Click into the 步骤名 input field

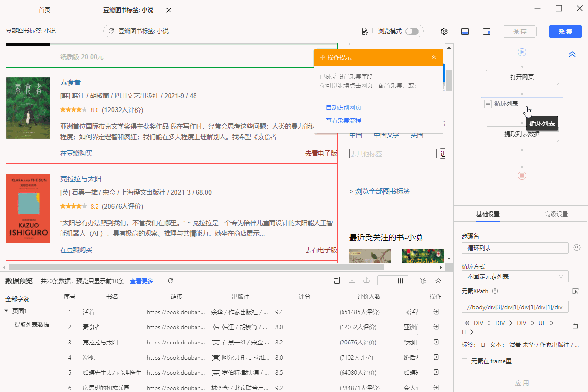(x=515, y=248)
